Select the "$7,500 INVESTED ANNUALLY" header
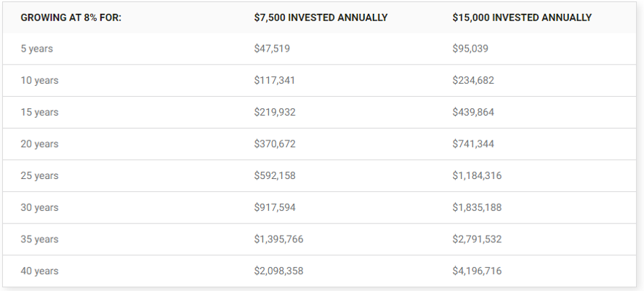Image resolution: width=644 pixels, height=291 pixels. pos(321,17)
